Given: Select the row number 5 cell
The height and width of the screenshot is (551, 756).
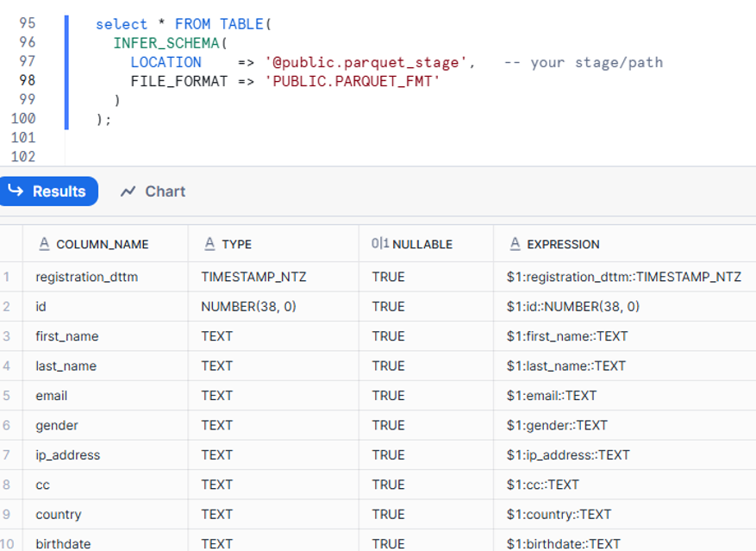Looking at the screenshot, I should [x=7, y=396].
